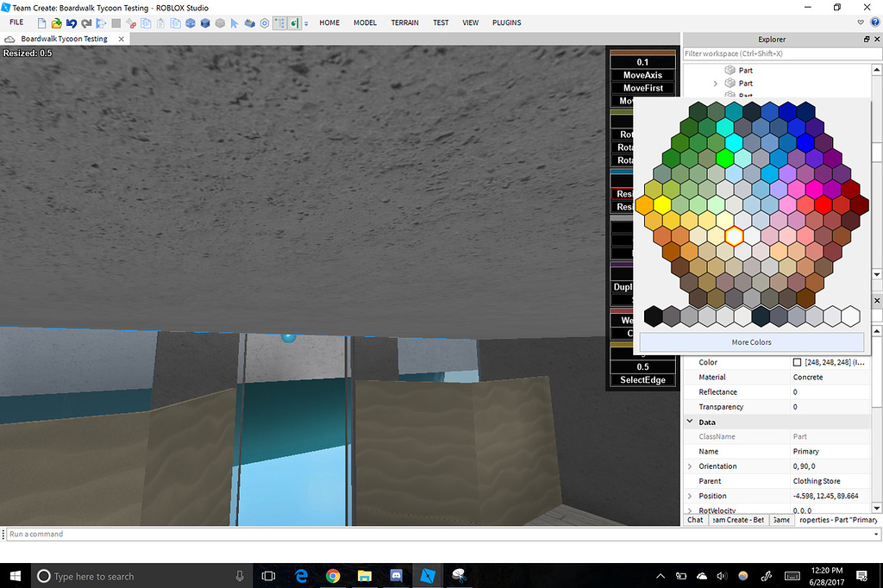Expand the Orientation property row
Image resolution: width=883 pixels, height=588 pixels.
(x=690, y=466)
